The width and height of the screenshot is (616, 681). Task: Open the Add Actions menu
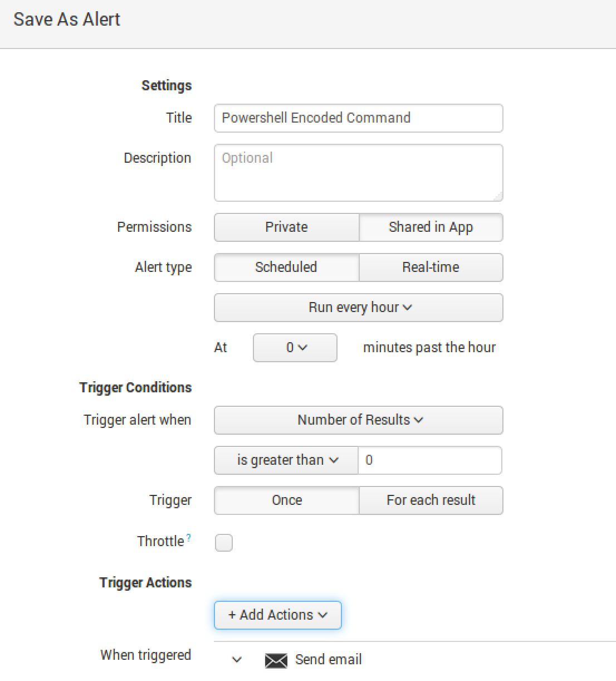coord(277,615)
